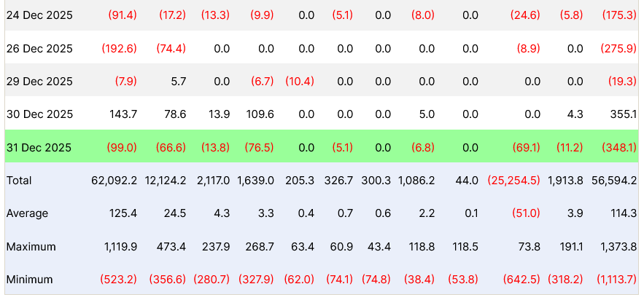
Task: Click the 1,373.8 Maximum row value
Action: click(617, 246)
